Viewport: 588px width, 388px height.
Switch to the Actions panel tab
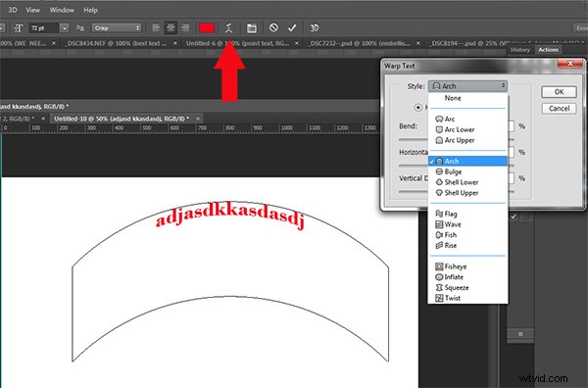coord(548,50)
